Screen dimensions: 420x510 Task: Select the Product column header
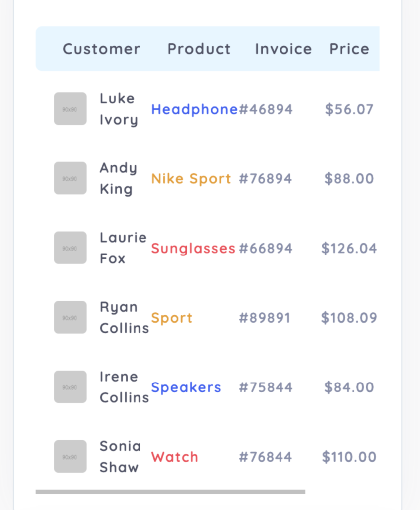pos(199,49)
